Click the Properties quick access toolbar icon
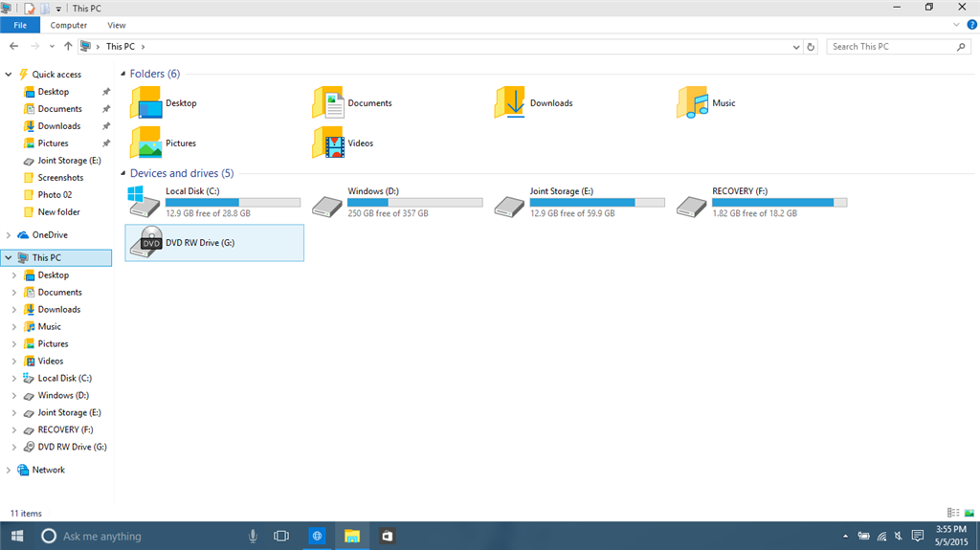Viewport: 980px width, 550px height. click(30, 8)
